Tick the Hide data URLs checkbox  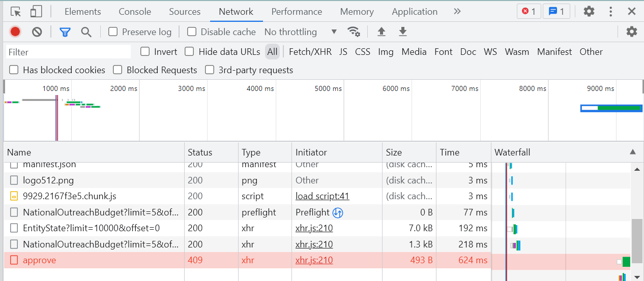190,51
